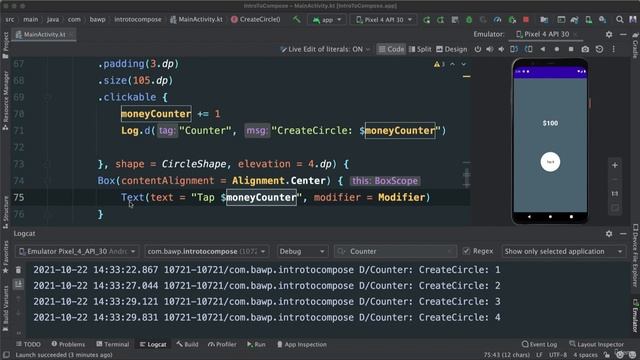
Task: Open the TODO tool window tab
Action: pos(28,344)
